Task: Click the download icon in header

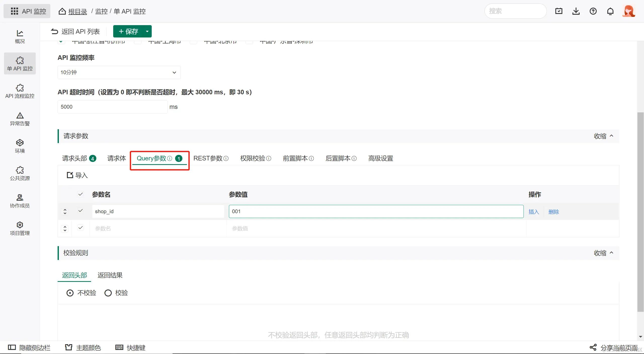Action: point(576,11)
